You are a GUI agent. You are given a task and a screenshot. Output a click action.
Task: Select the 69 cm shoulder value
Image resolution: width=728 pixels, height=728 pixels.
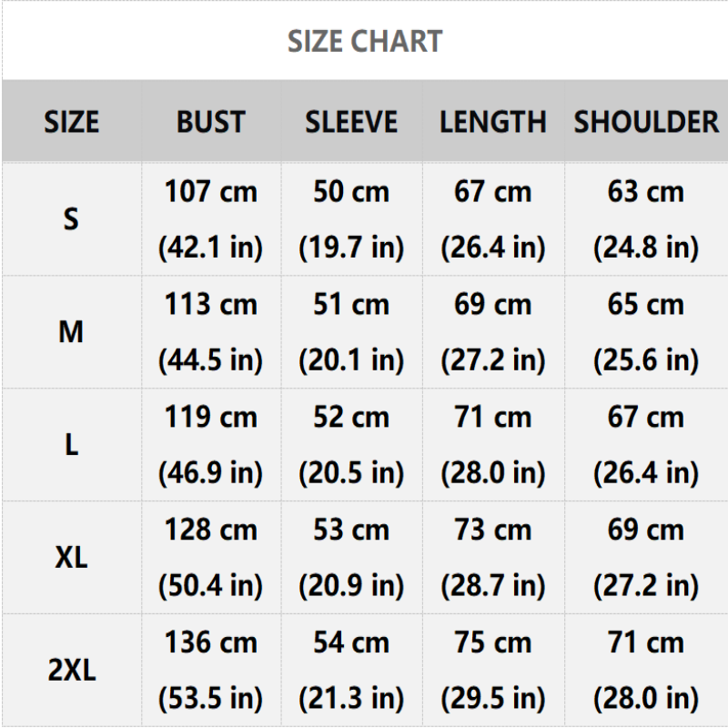pos(646,530)
